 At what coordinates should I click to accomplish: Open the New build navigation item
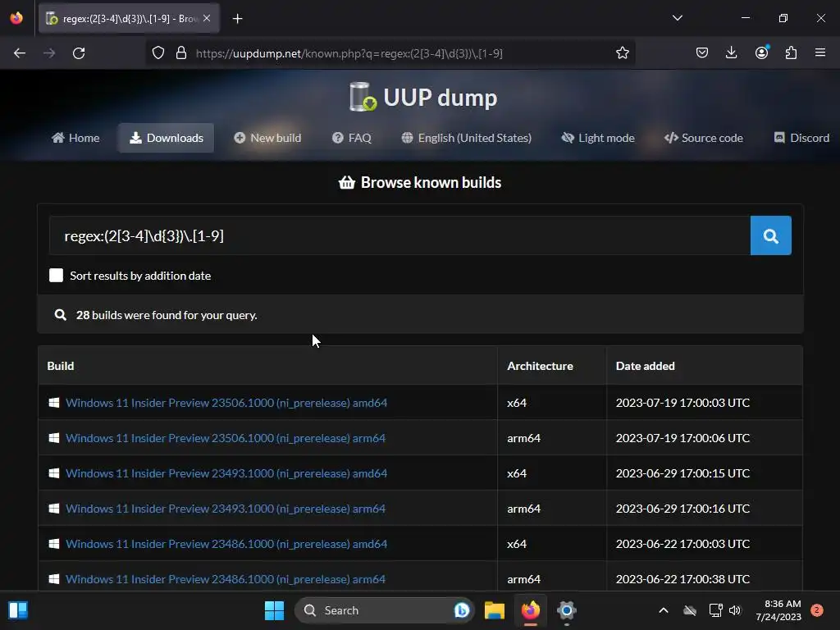click(x=267, y=138)
